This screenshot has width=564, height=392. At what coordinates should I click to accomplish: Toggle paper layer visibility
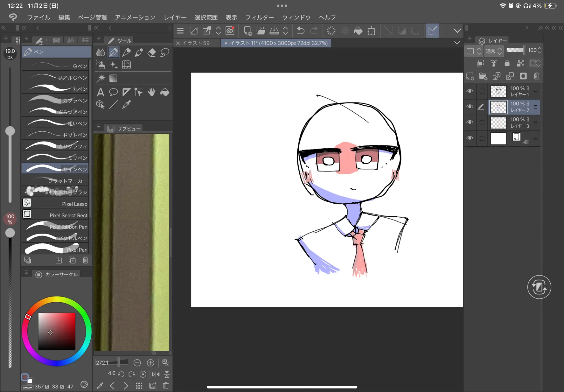[x=470, y=138]
